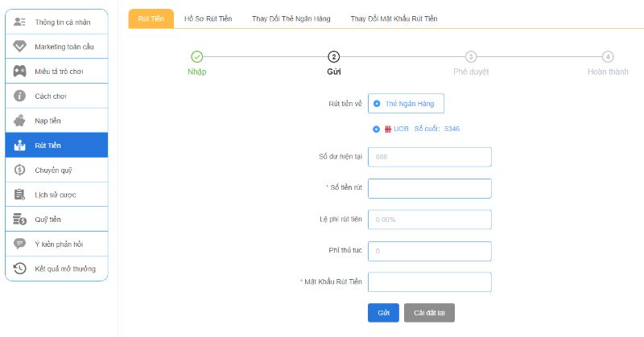This screenshot has width=644, height=337.
Task: Open the Thay Đổi Mật Khẩu Rút Tiền tab
Action: click(394, 18)
